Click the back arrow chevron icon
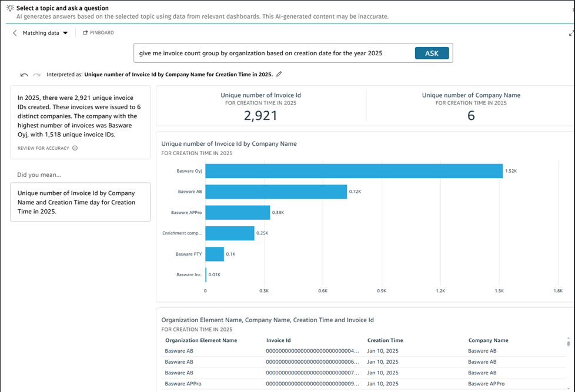575x392 pixels. (x=15, y=33)
